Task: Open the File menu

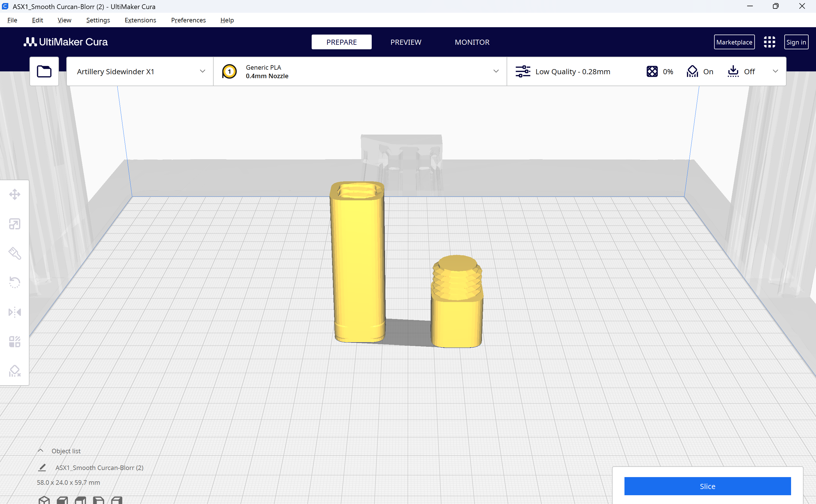Action: click(x=12, y=20)
